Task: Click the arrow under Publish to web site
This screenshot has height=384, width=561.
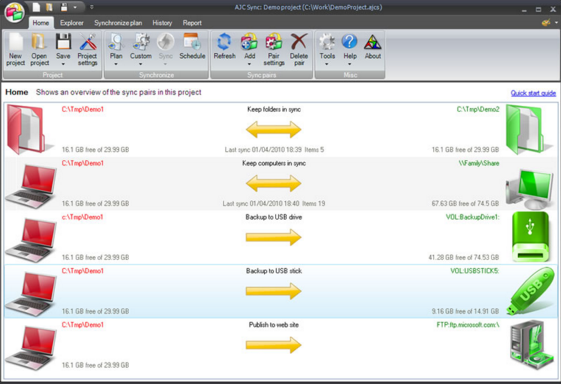Action: 274,345
